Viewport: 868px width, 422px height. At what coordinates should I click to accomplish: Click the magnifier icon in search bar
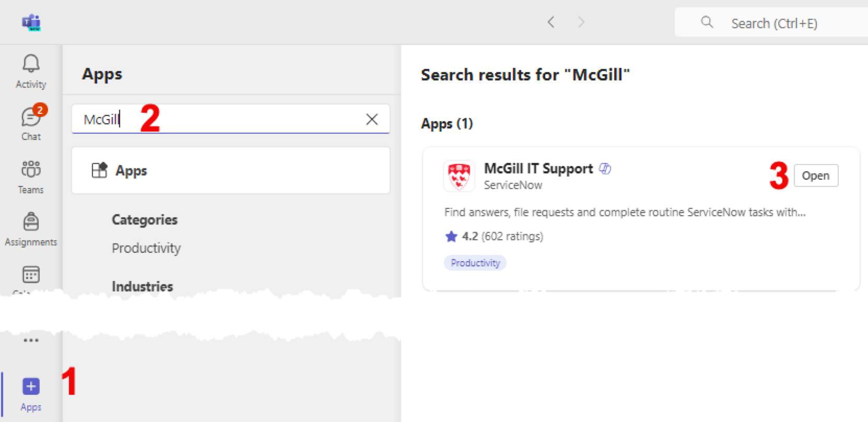[707, 22]
